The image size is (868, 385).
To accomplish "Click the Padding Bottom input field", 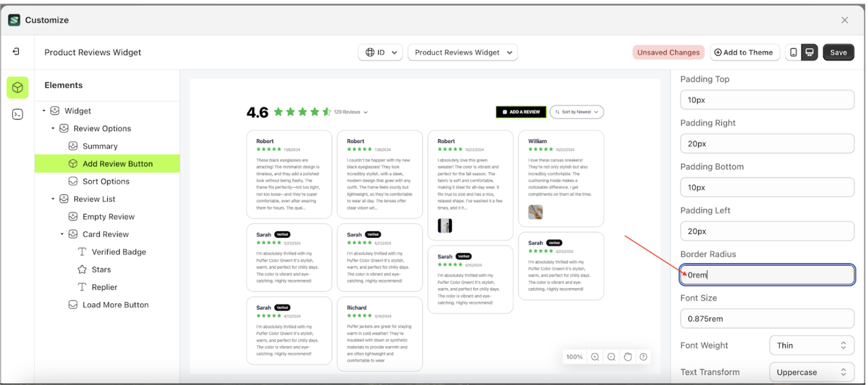I will pos(767,187).
